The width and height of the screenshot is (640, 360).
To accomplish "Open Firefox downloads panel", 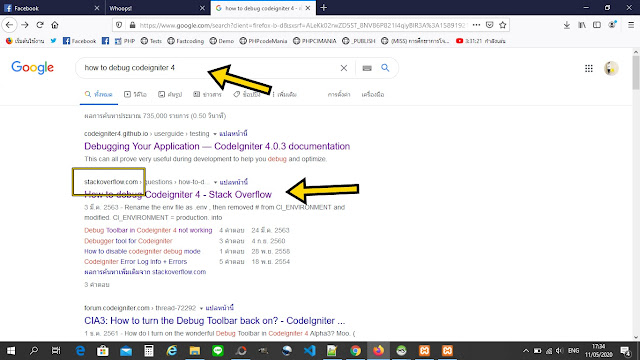I will click(x=567, y=25).
